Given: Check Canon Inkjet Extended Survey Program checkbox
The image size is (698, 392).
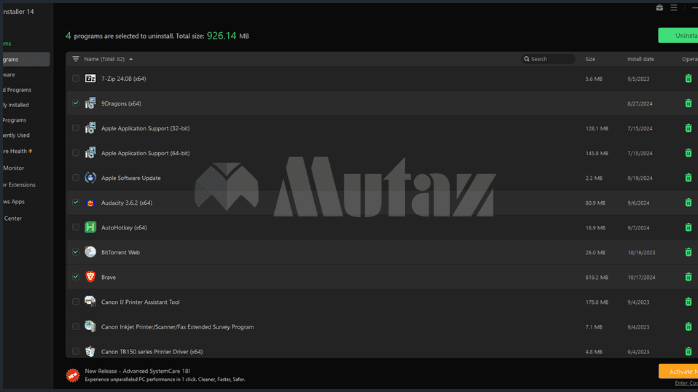Looking at the screenshot, I should [76, 327].
